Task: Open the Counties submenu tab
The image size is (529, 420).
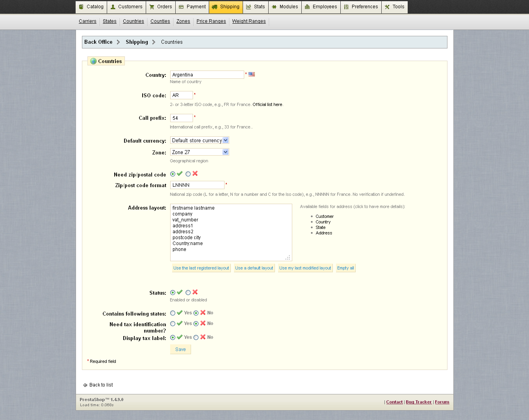Action: point(160,21)
